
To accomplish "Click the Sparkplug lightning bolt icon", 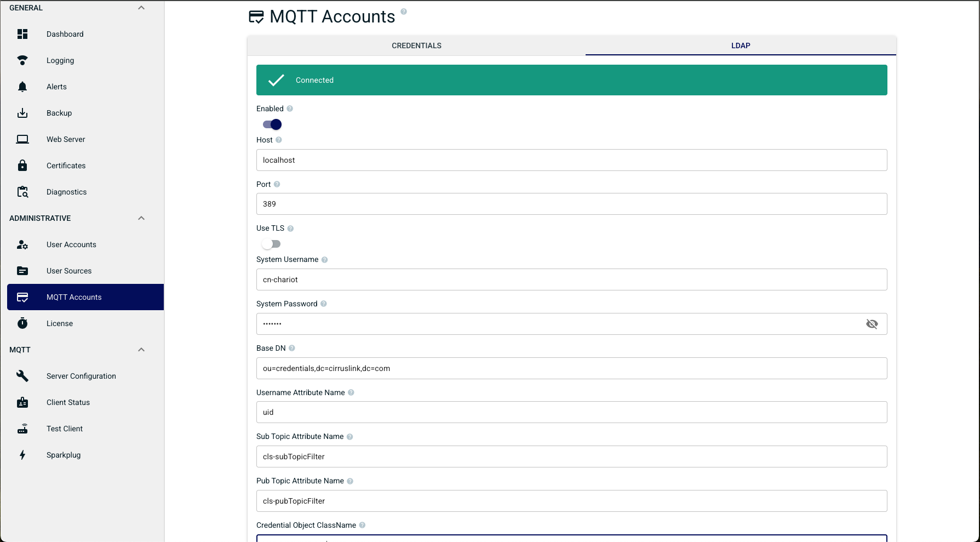I will [22, 455].
